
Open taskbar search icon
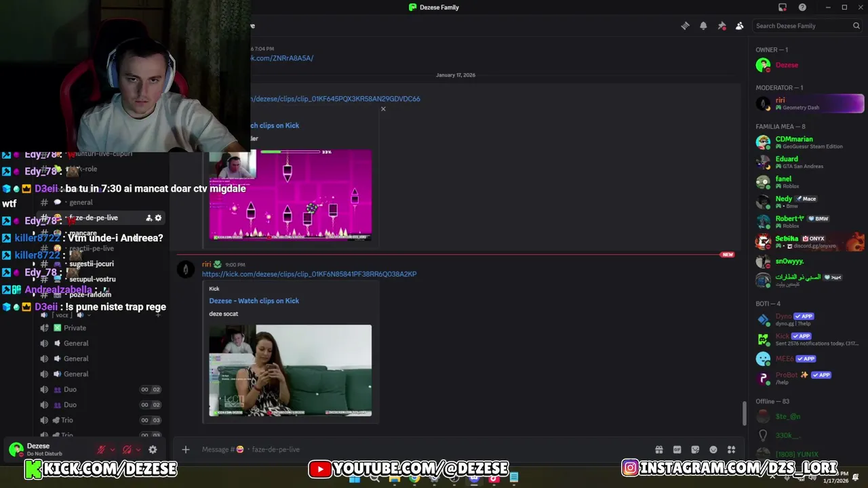click(x=374, y=479)
